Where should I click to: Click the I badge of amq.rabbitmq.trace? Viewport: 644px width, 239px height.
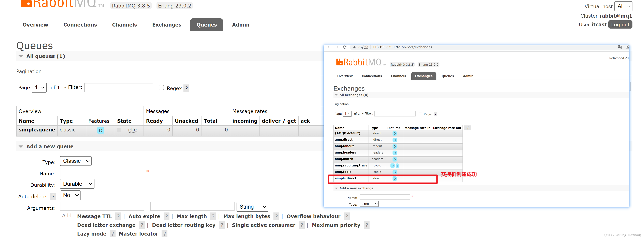point(397,165)
